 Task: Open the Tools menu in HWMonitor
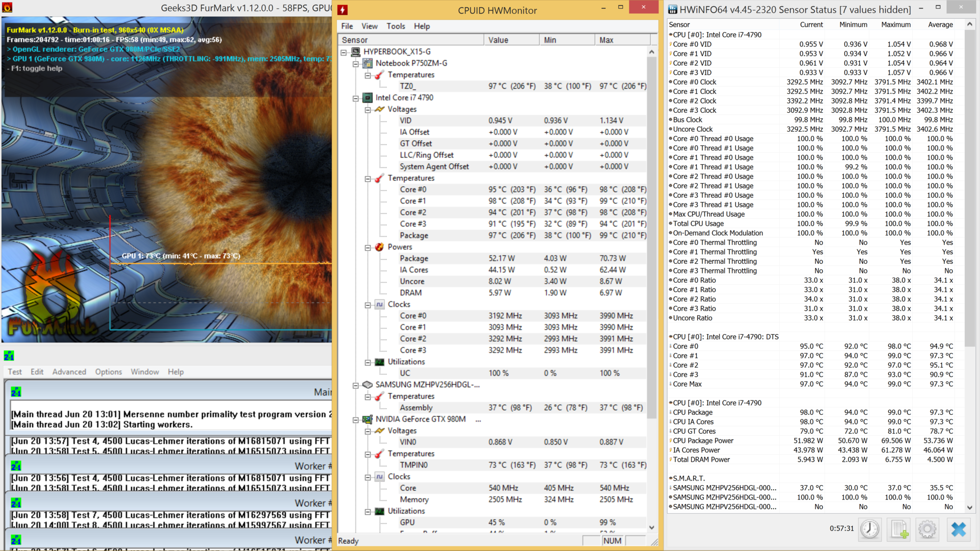click(x=395, y=26)
